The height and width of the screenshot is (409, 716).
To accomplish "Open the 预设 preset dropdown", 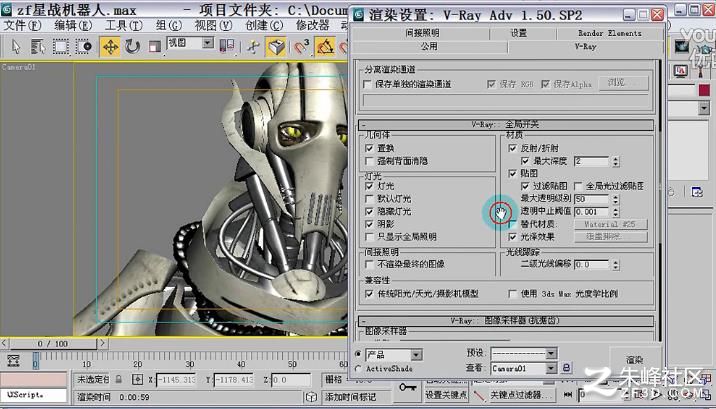I will (552, 354).
